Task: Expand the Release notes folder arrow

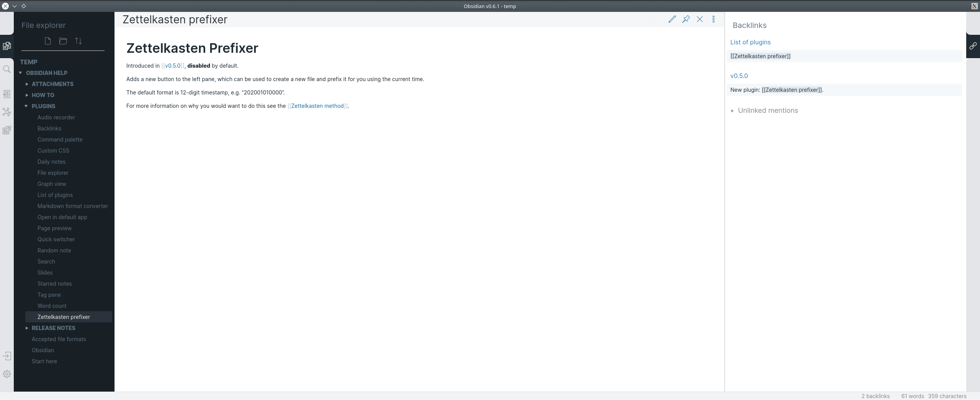Action: [x=27, y=328]
